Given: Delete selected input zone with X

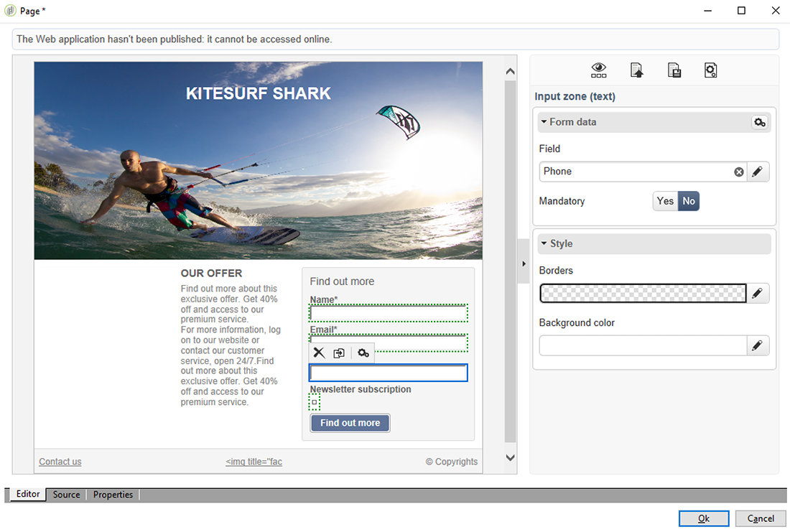Looking at the screenshot, I should tap(319, 353).
